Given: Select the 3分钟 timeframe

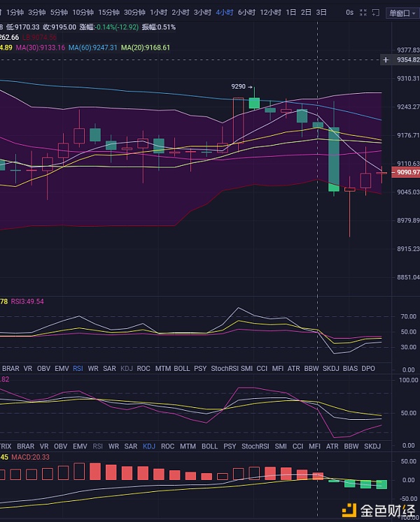Looking at the screenshot, I should click(36, 13).
